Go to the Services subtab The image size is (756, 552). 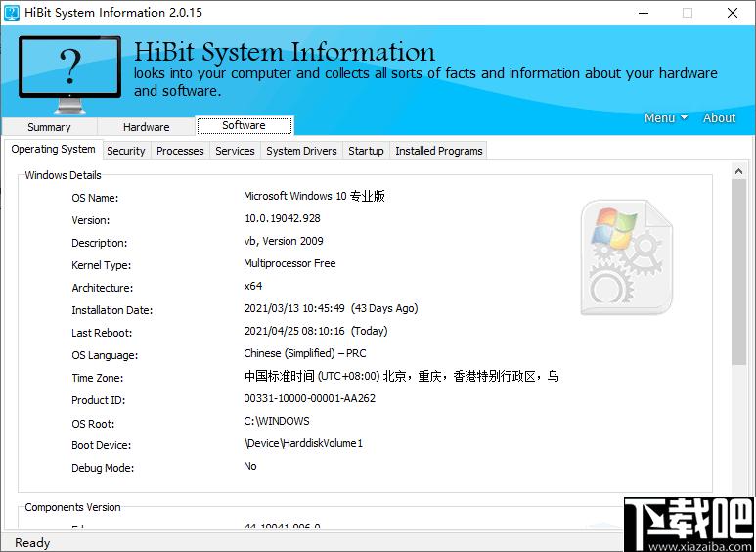tap(235, 151)
